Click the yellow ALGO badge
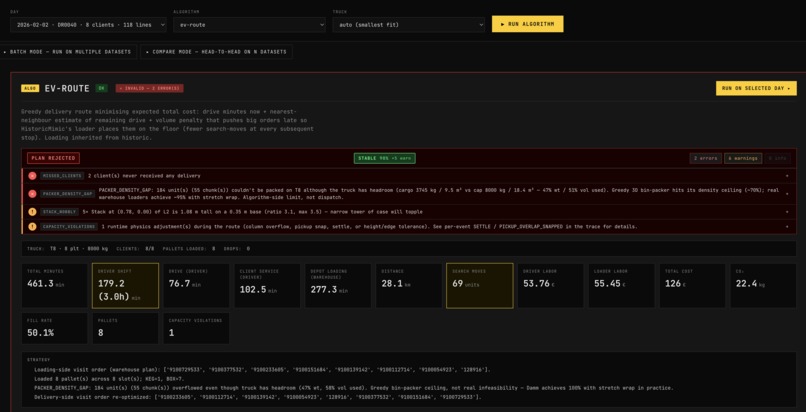The width and height of the screenshot is (806, 412). [30, 88]
